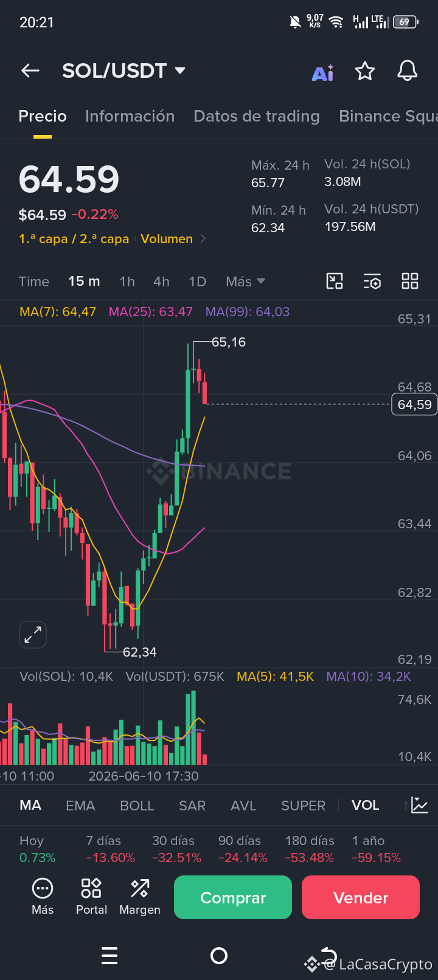This screenshot has height=980, width=438.
Task: Open the chart drawing tools icon
Action: click(335, 281)
